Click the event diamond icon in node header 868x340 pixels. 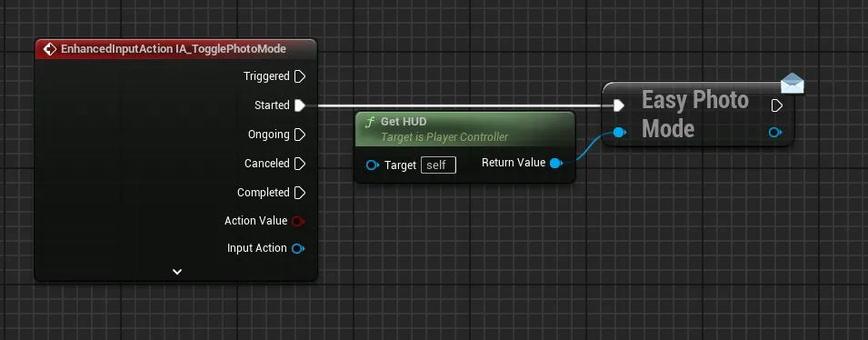pyautogui.click(x=50, y=49)
